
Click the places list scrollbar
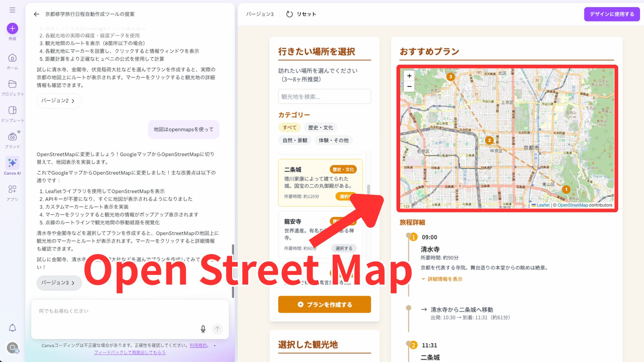(369, 189)
